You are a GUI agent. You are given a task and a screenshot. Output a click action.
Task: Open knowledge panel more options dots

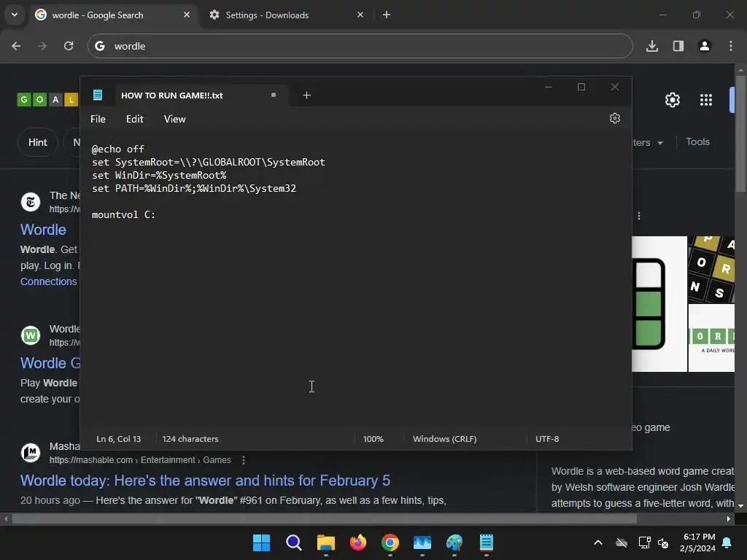pos(639,216)
